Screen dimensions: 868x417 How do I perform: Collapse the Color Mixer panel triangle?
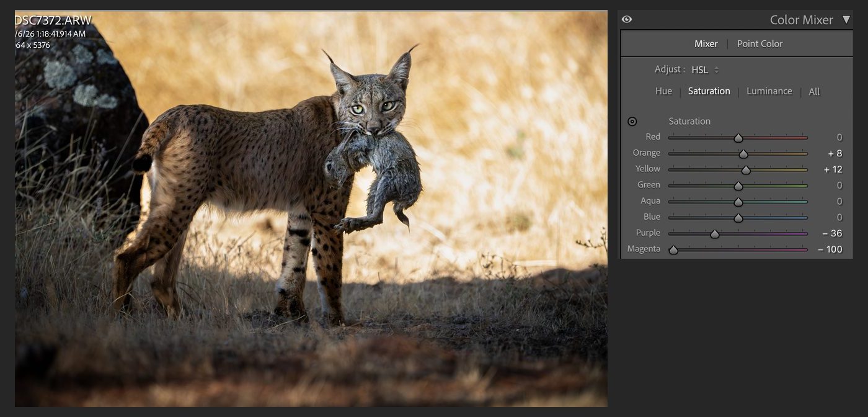click(x=846, y=19)
